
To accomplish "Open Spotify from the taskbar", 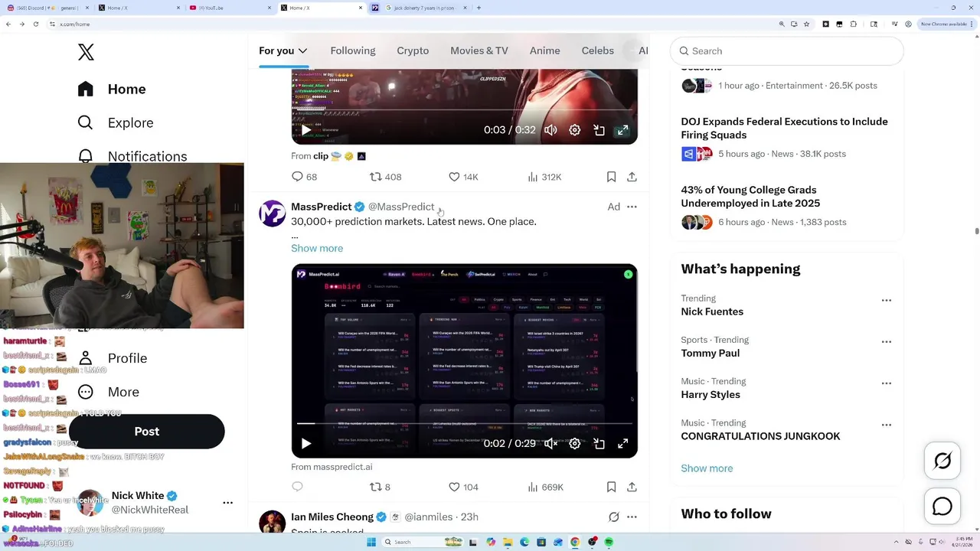I will point(609,542).
